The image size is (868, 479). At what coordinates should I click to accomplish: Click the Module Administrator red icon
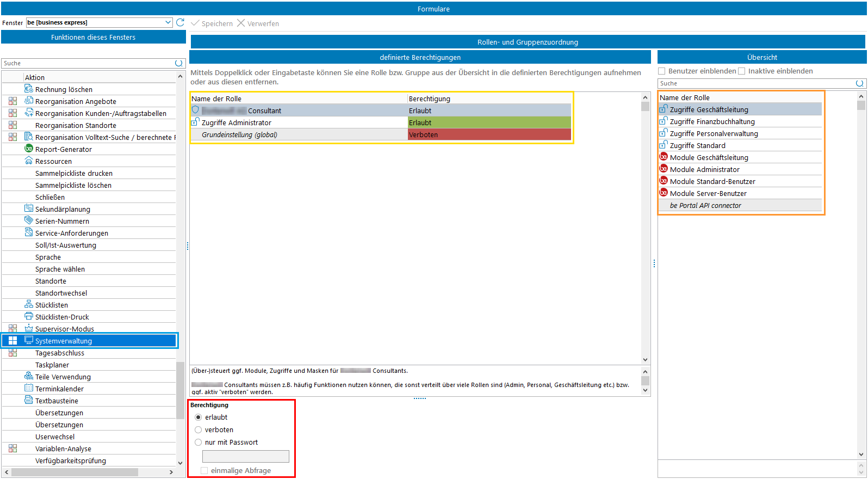[x=664, y=169]
